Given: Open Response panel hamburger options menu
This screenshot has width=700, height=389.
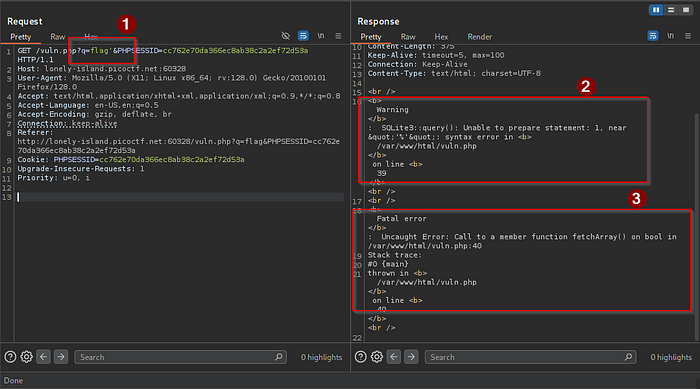Looking at the screenshot, I should [x=688, y=36].
